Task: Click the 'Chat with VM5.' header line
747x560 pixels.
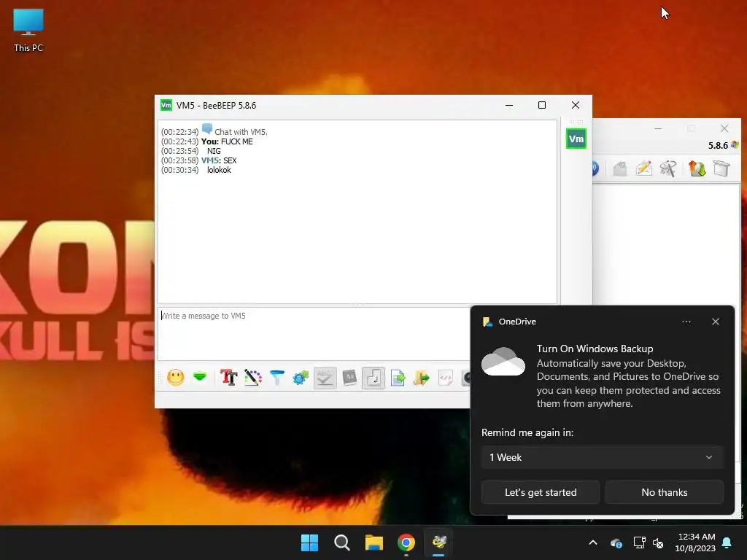Action: click(241, 132)
